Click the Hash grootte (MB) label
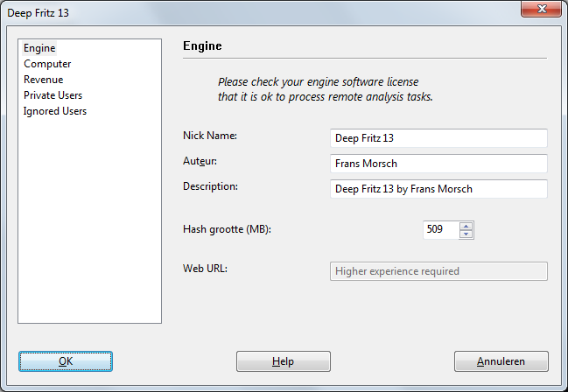The width and height of the screenshot is (568, 392). click(227, 229)
